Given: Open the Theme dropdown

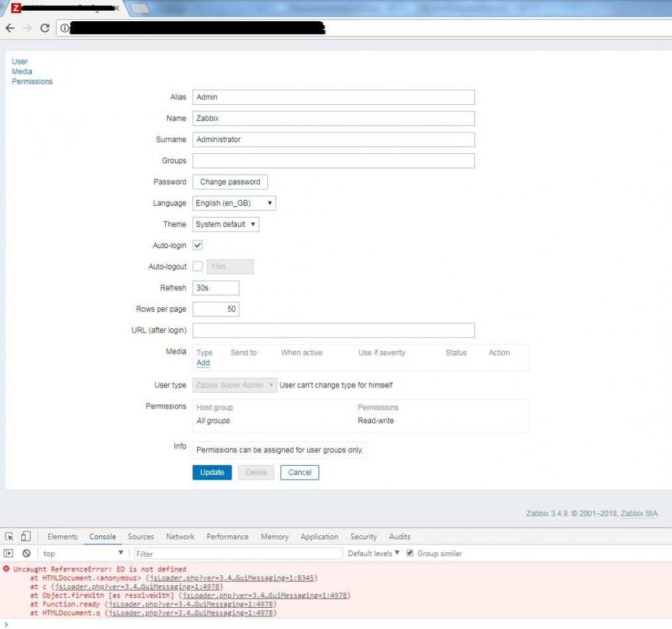Looking at the screenshot, I should click(226, 224).
